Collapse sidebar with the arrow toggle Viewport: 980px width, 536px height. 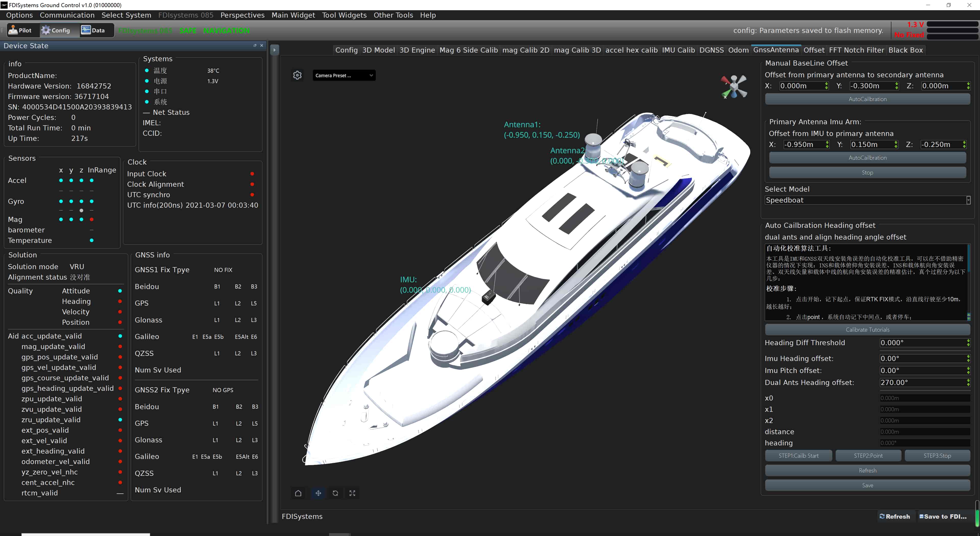click(x=274, y=50)
